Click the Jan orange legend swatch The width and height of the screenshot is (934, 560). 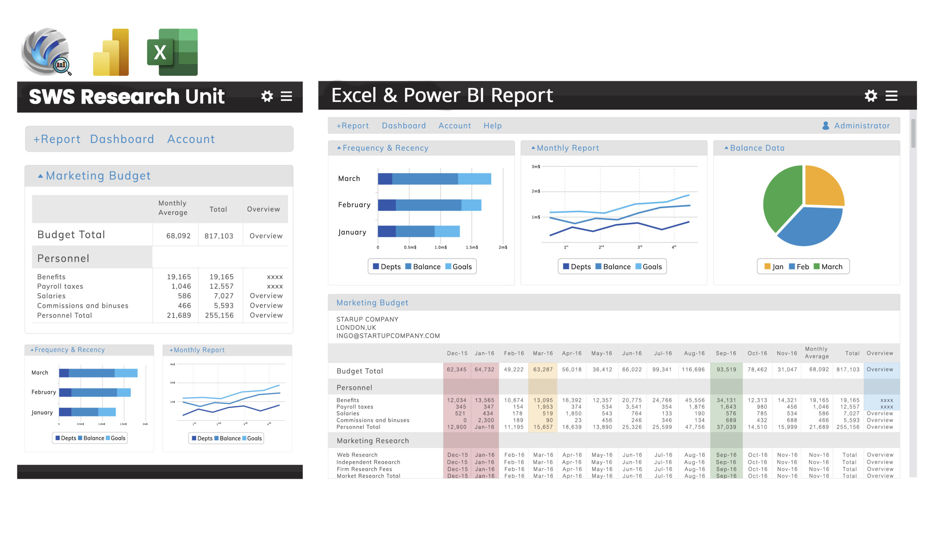767,267
